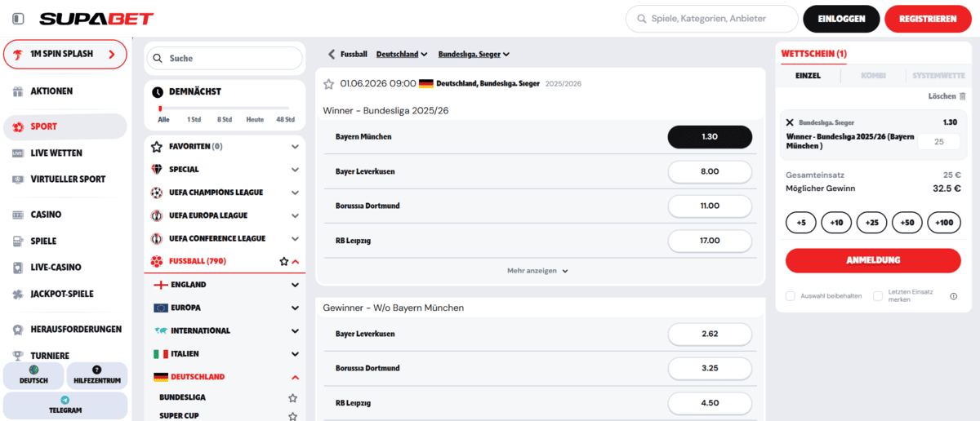Add +50 to the stake

point(907,223)
